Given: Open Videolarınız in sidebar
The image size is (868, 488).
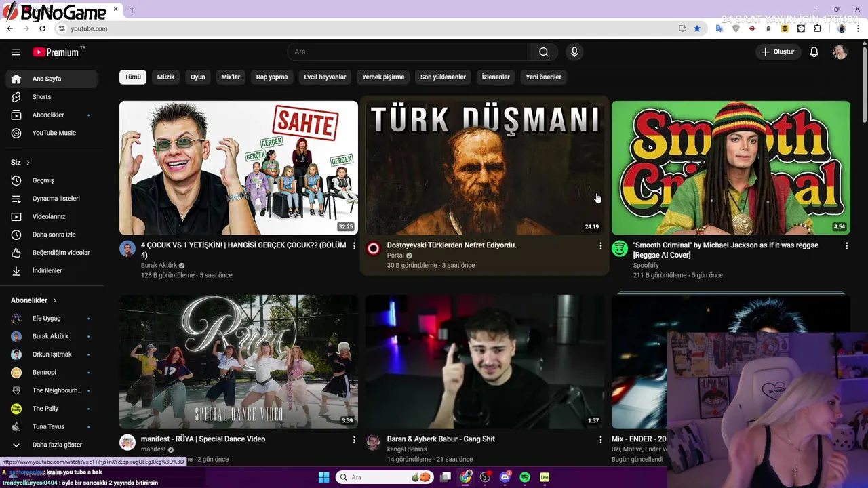Looking at the screenshot, I should click(x=52, y=217).
